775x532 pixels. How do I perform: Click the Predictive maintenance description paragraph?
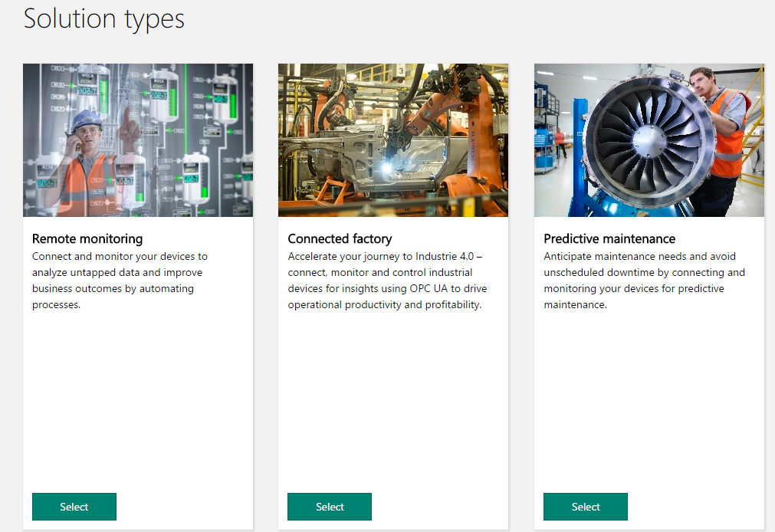click(644, 281)
